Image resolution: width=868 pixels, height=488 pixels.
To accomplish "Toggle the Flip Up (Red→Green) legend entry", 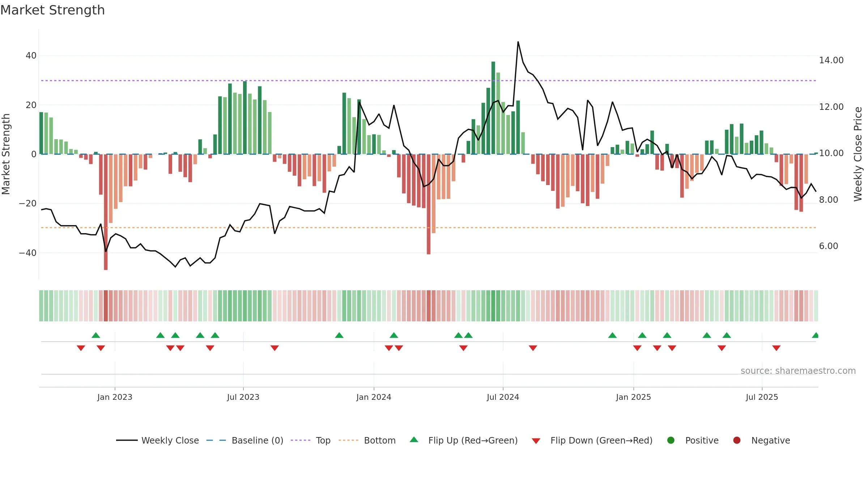I will 464,440.
